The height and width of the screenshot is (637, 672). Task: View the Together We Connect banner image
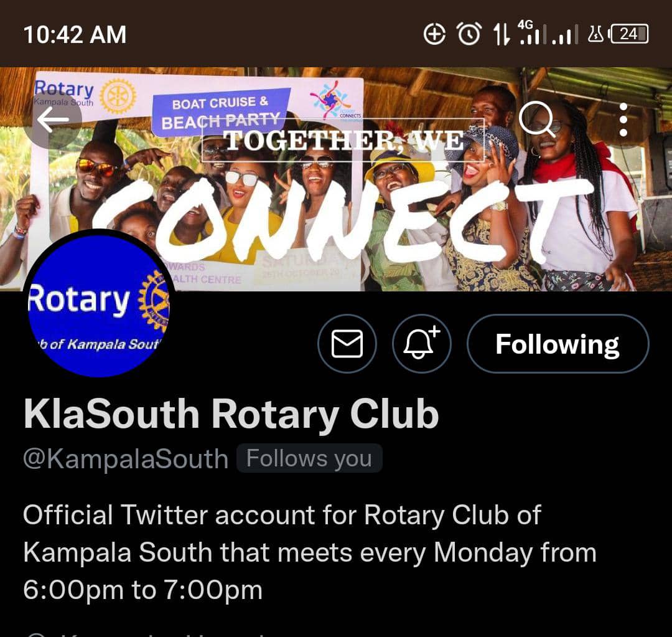click(336, 179)
